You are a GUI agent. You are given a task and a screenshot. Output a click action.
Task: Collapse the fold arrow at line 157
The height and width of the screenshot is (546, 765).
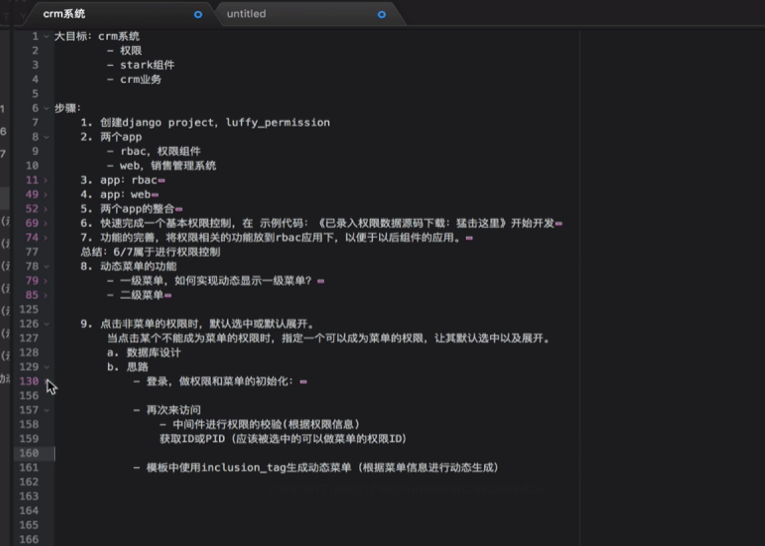46,410
